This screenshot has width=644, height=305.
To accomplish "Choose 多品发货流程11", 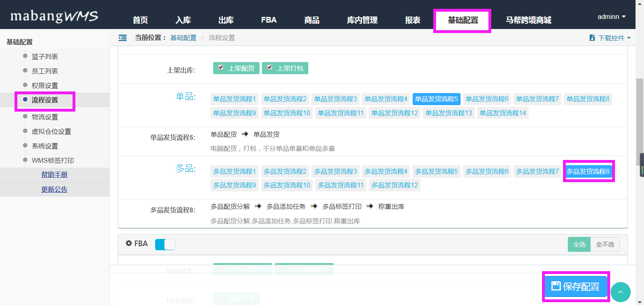I will [x=341, y=185].
